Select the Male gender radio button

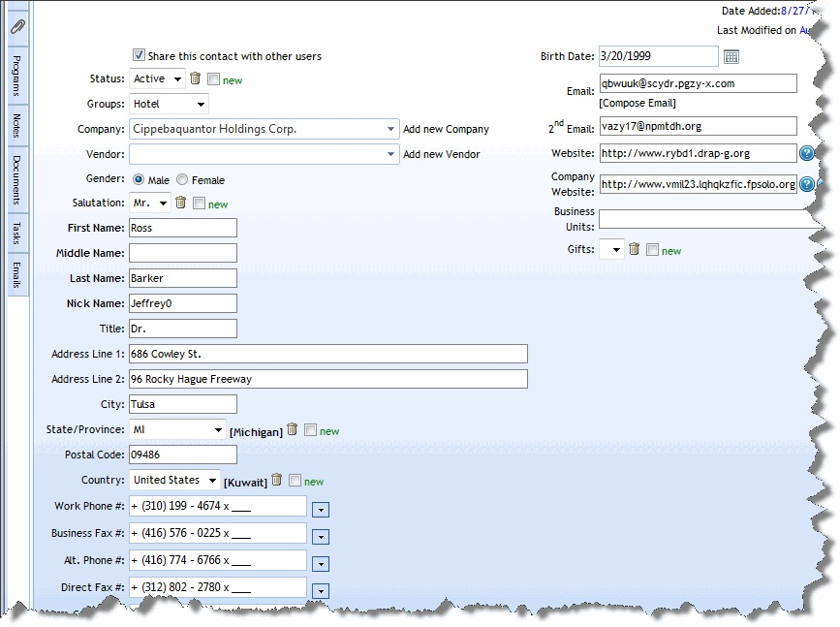(139, 179)
